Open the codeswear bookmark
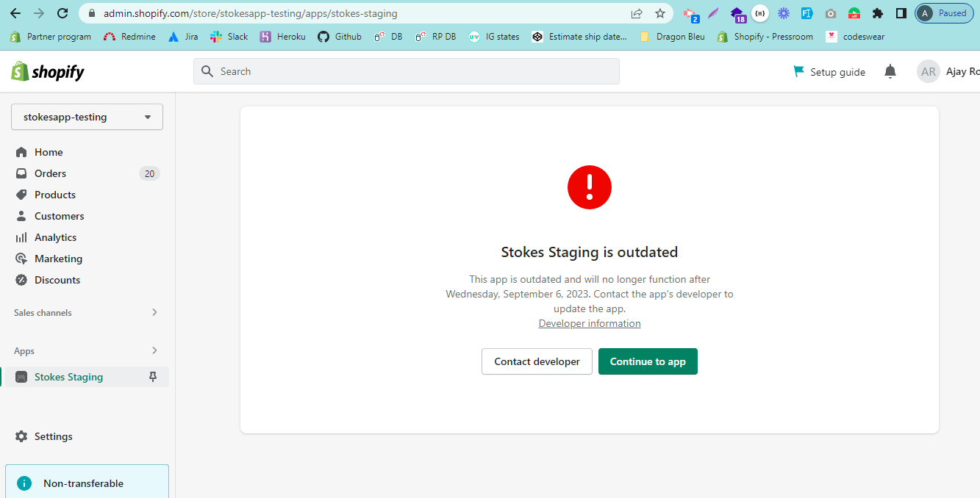Screen dimensions: 980x498 (x=855, y=37)
